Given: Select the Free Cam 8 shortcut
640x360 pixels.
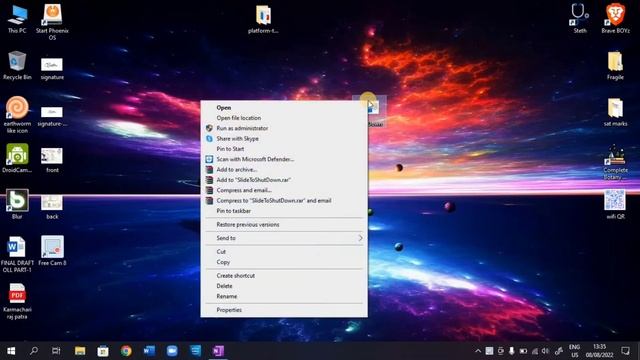Looking at the screenshot, I should (x=52, y=251).
